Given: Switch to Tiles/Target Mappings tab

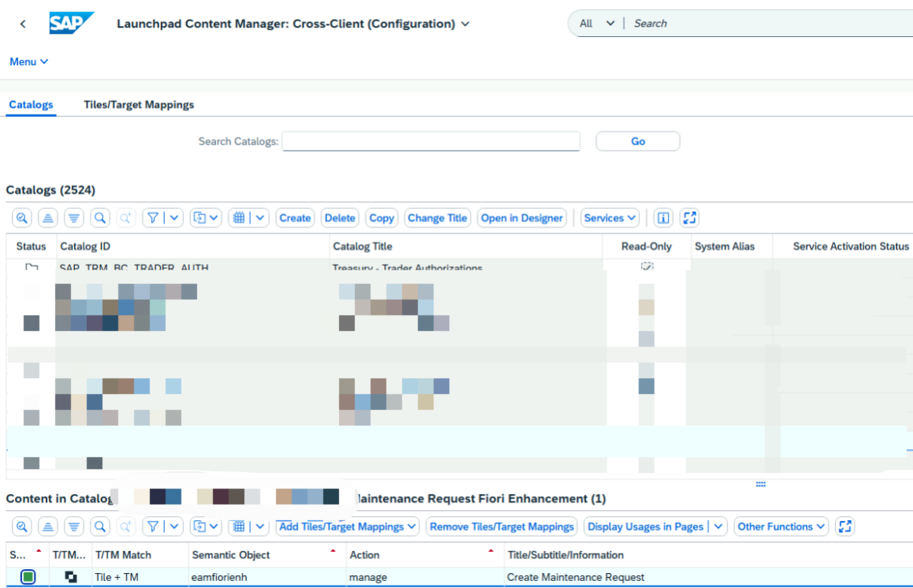Looking at the screenshot, I should tap(139, 105).
